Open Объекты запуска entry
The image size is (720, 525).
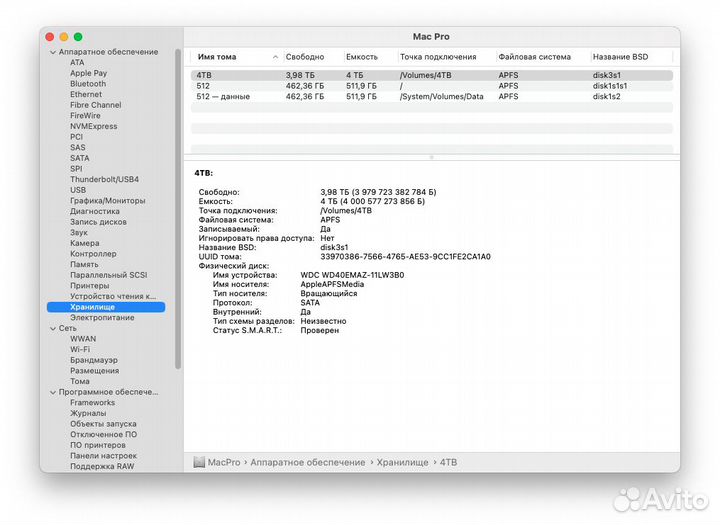click(x=103, y=424)
